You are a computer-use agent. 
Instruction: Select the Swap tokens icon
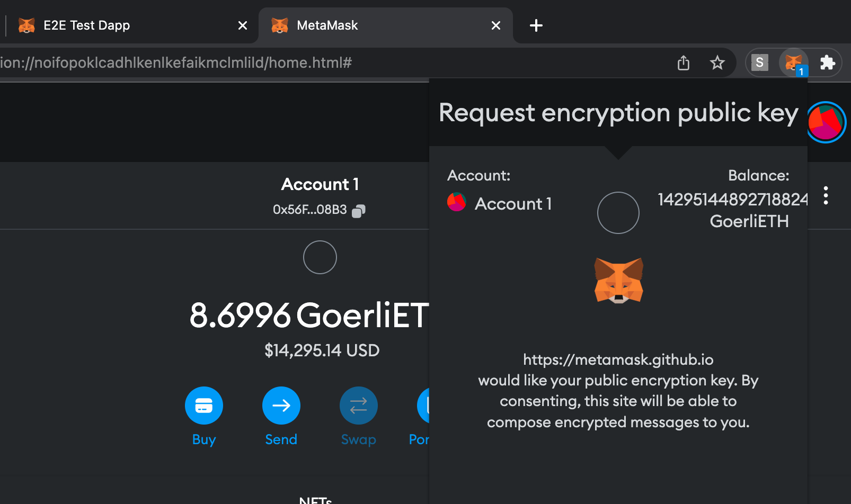(358, 406)
